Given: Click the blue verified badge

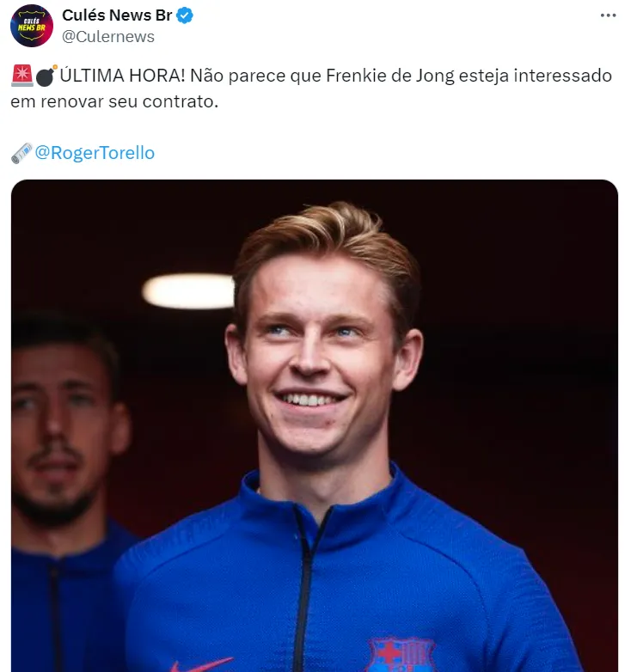Looking at the screenshot, I should pos(185,15).
